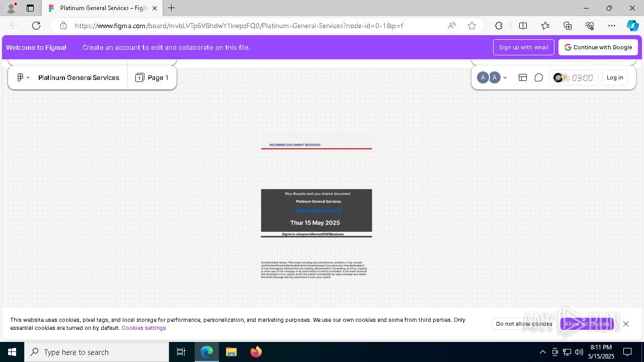
Task: Click the Confidentiality Notice paragraph
Action: [314, 270]
